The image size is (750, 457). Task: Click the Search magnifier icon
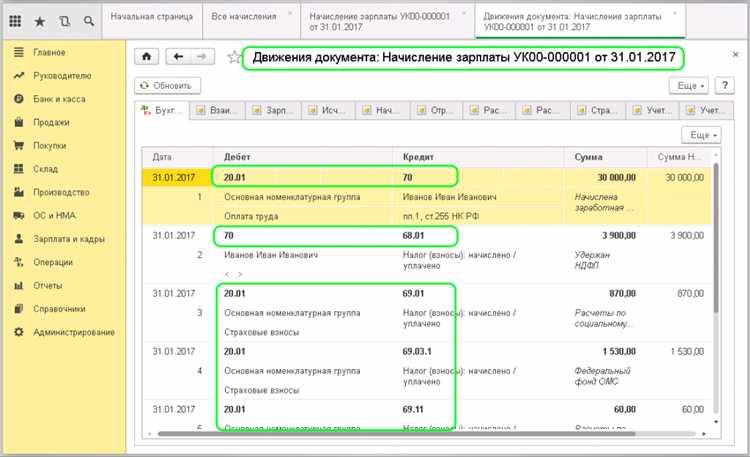tap(88, 20)
